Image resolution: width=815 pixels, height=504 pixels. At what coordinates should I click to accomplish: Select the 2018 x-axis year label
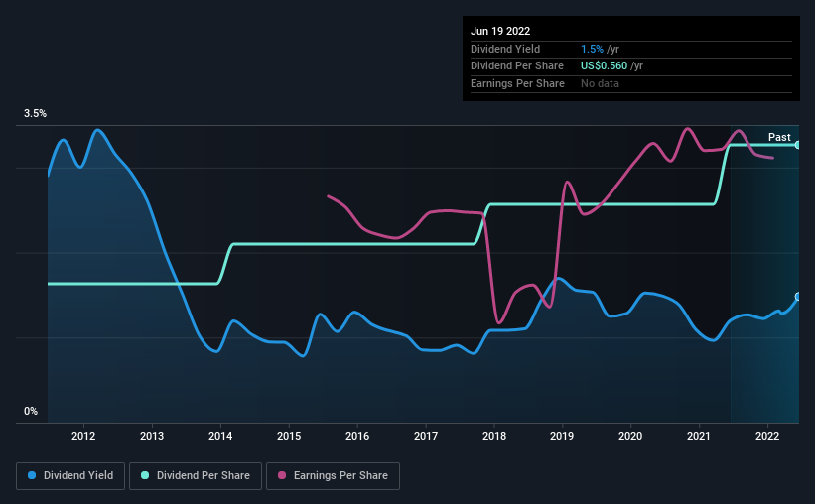click(x=494, y=436)
